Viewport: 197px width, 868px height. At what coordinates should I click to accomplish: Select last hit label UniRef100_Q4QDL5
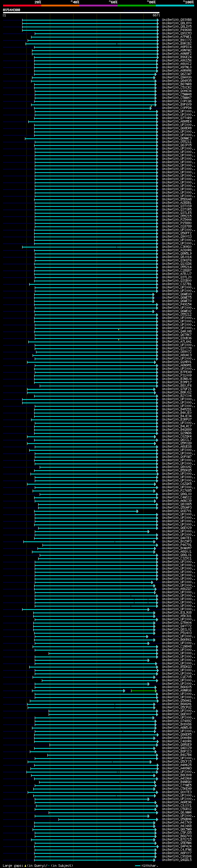point(177,860)
